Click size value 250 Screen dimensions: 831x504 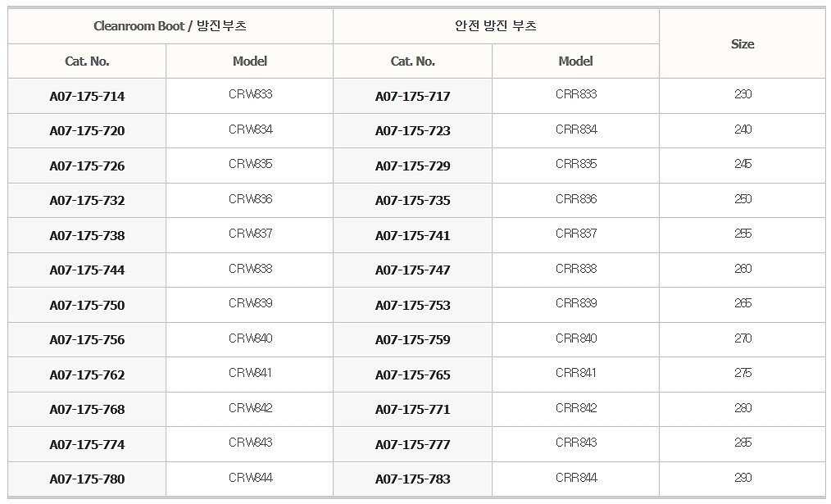tap(742, 199)
